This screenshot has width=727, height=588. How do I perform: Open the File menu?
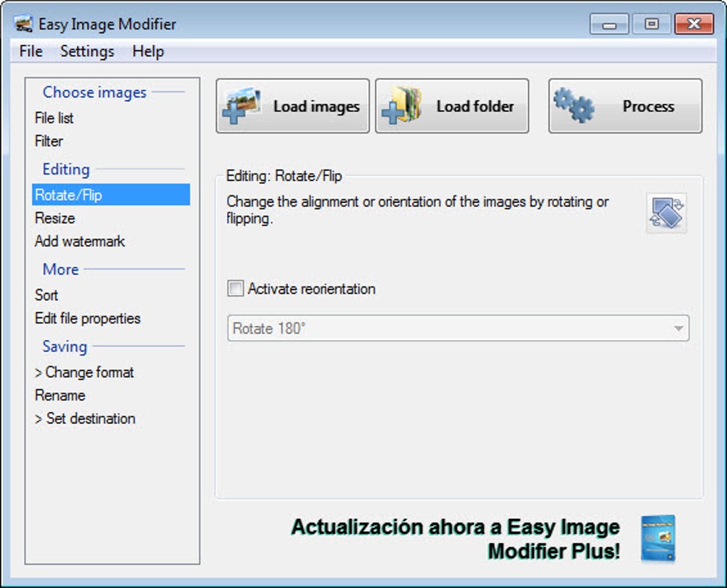(31, 51)
